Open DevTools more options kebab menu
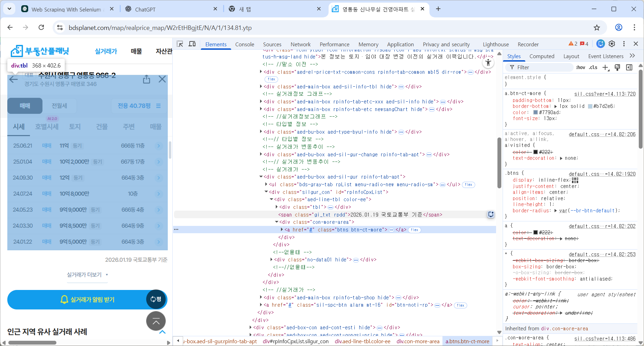Image resolution: width=644 pixels, height=346 pixels. click(x=624, y=44)
